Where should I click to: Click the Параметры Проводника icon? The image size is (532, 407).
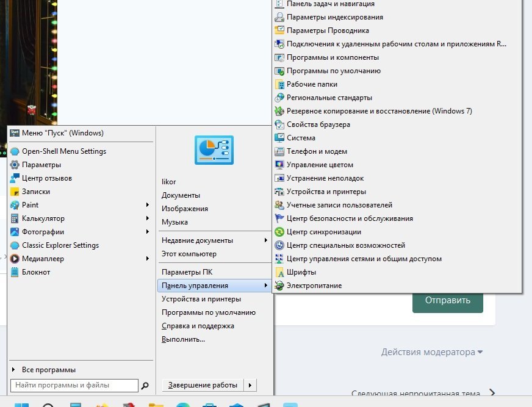click(x=279, y=31)
